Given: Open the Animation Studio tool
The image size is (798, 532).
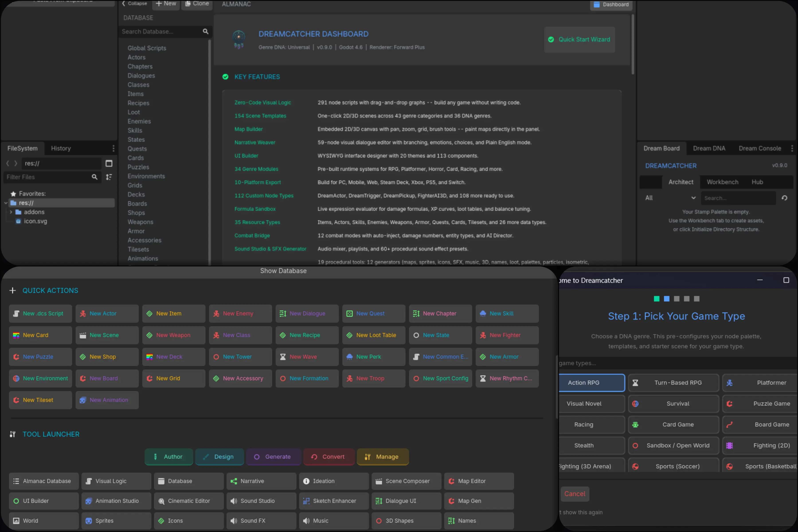Looking at the screenshot, I should pos(116,501).
